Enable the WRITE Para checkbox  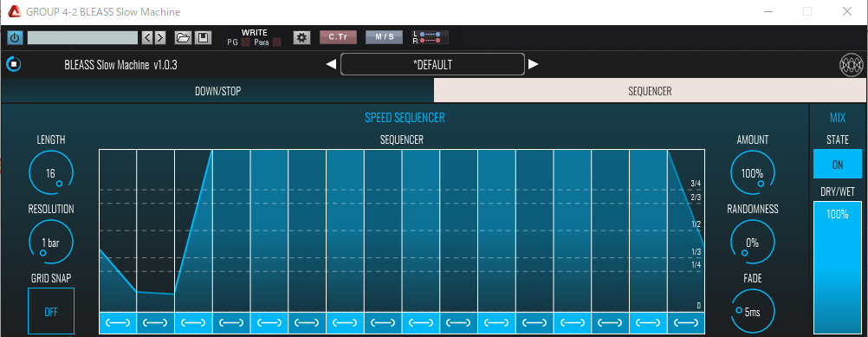[x=277, y=42]
